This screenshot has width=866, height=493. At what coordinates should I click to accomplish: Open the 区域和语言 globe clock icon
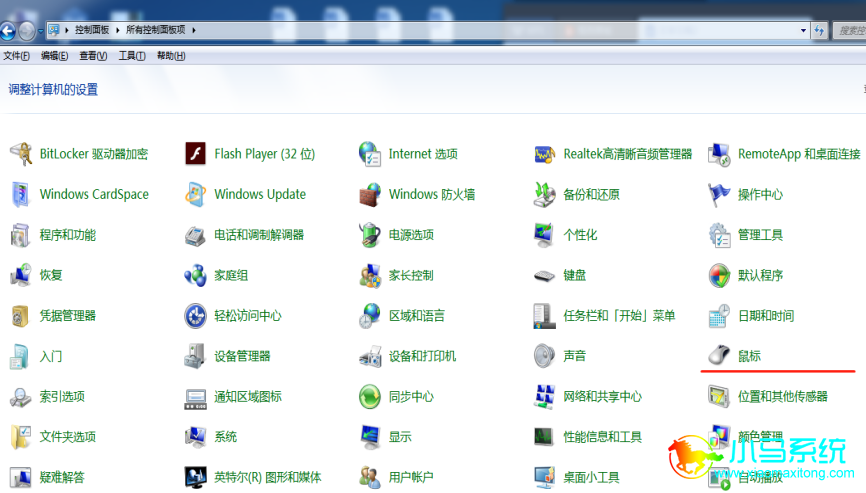pyautogui.click(x=369, y=316)
